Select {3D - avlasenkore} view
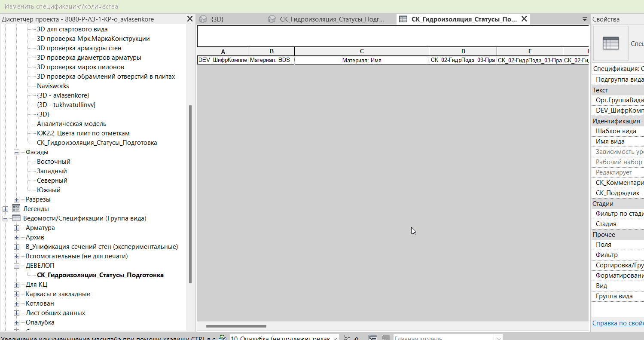This screenshot has width=644, height=340. tap(63, 95)
